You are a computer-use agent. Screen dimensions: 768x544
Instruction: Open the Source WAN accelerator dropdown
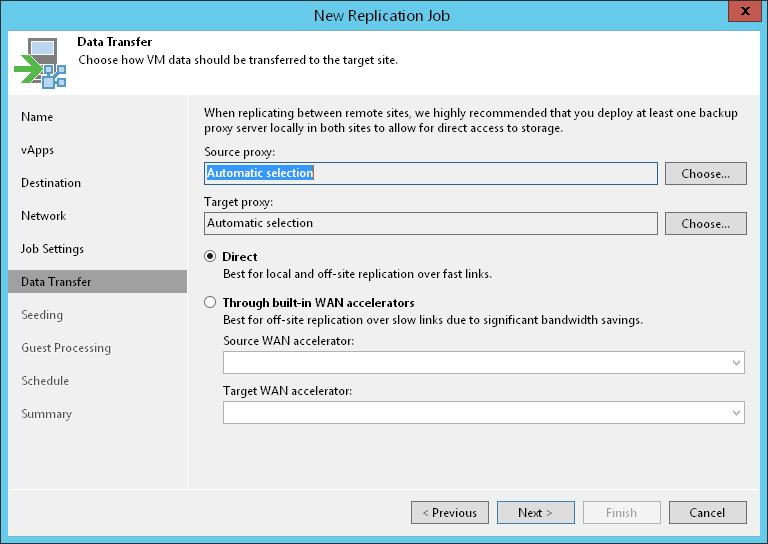coord(483,362)
